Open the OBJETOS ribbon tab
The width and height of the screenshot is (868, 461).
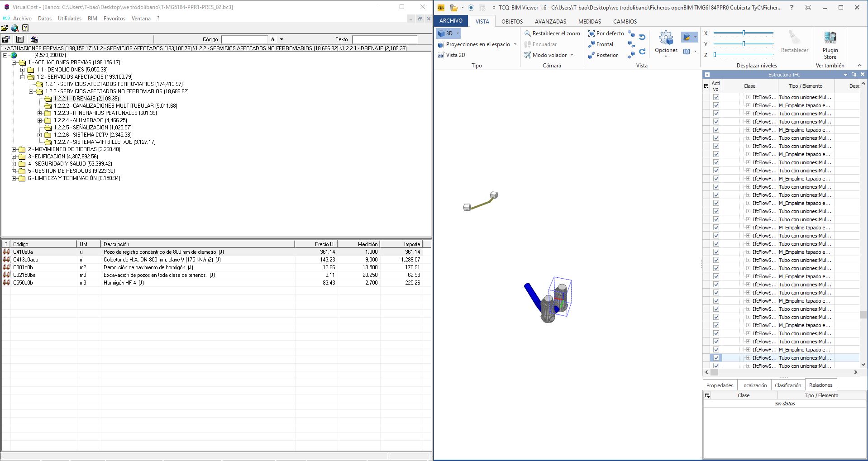tap(512, 21)
